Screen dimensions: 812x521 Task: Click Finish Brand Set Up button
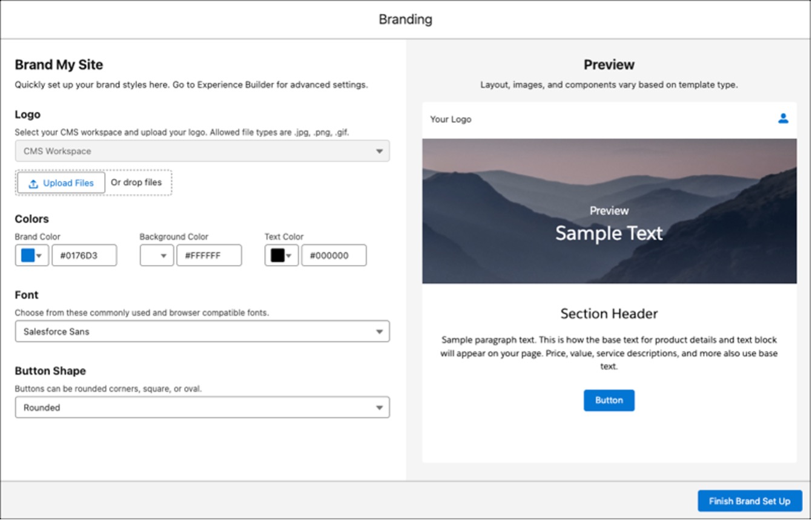[750, 501]
